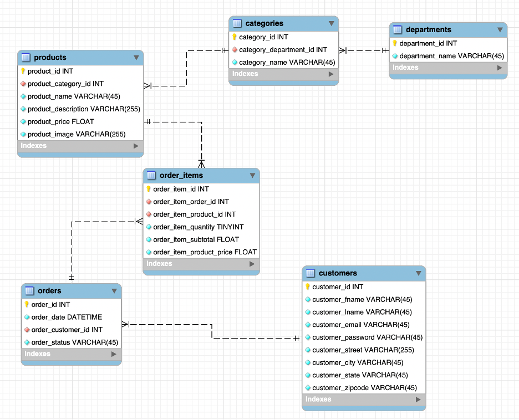Click the product_price column diamond icon
519x420 pixels.
23,122
